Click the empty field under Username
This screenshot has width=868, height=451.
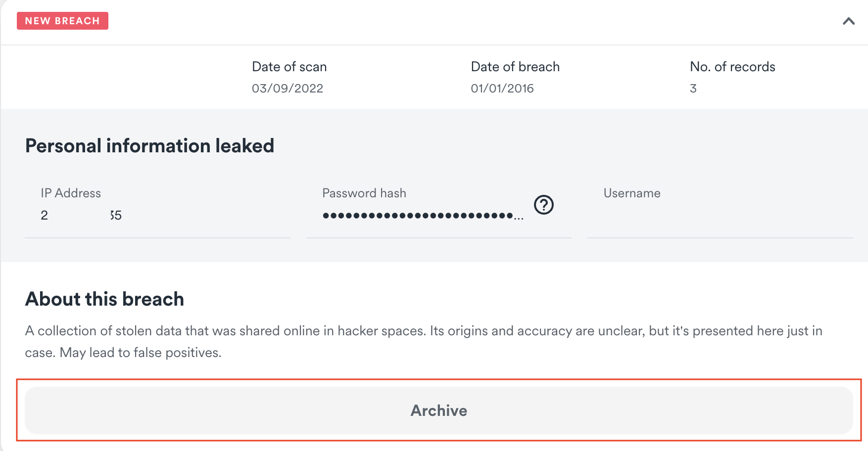719,217
